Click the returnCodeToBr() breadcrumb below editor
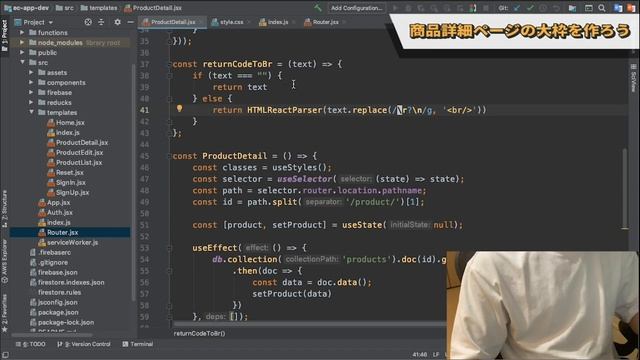Screen dimensions: 640x360 point(199,333)
